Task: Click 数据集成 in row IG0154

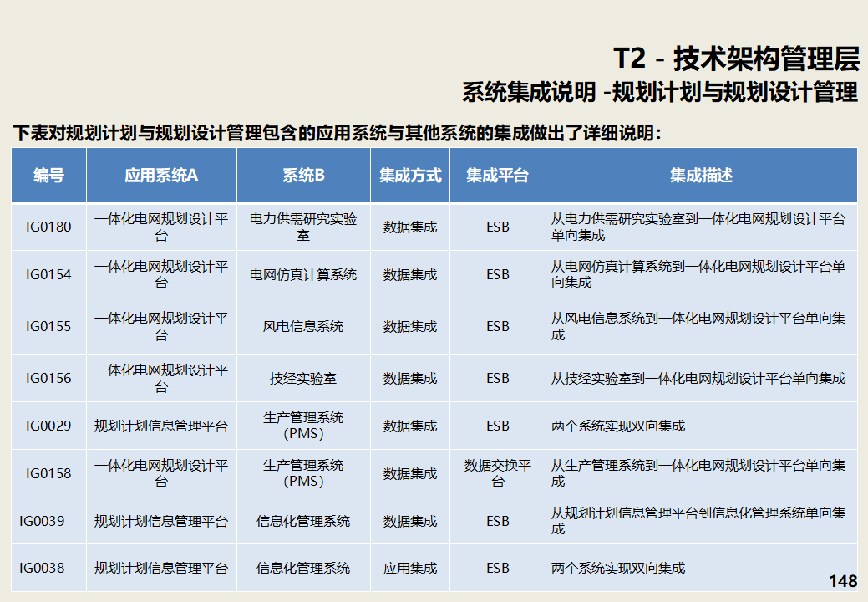Action: tap(410, 274)
